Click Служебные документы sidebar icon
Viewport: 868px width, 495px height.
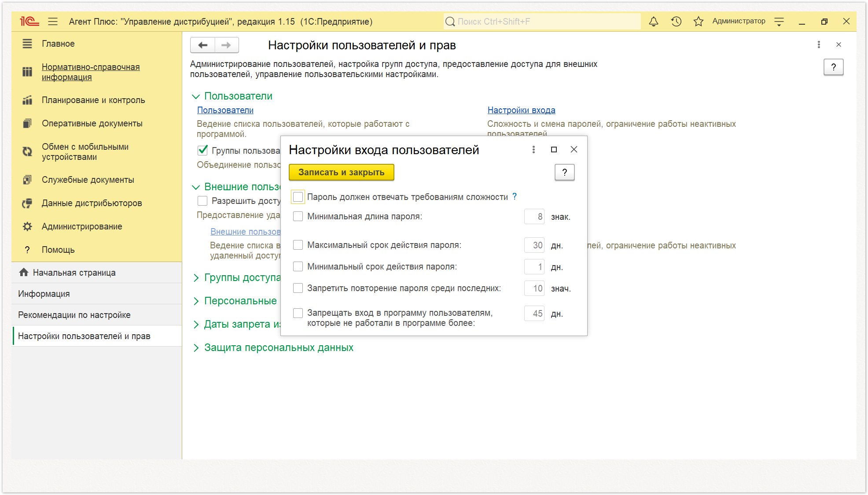[x=27, y=180]
